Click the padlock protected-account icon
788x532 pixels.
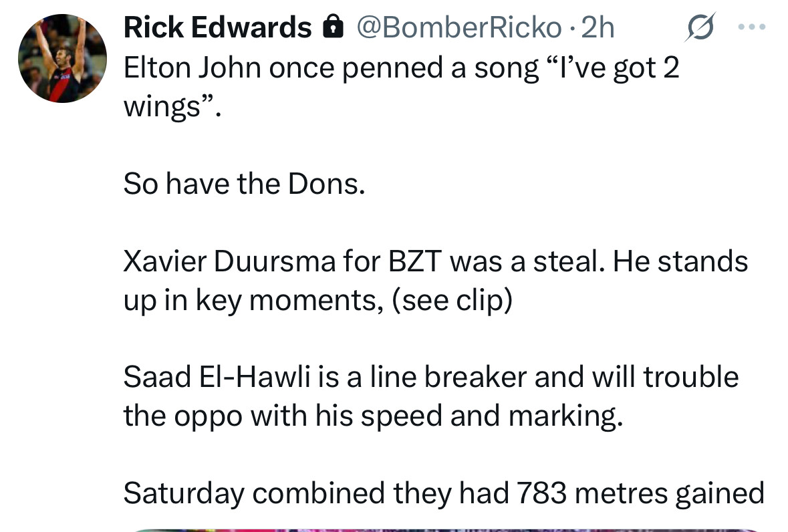click(333, 27)
